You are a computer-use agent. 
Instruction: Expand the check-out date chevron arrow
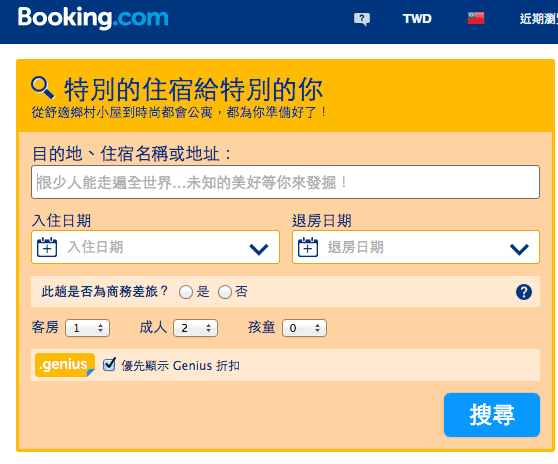[519, 249]
